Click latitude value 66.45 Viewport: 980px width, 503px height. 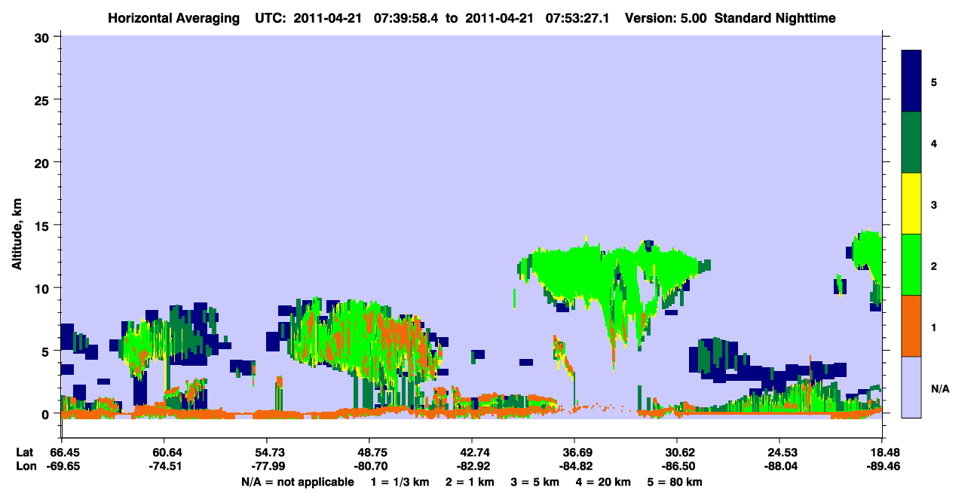coord(62,452)
